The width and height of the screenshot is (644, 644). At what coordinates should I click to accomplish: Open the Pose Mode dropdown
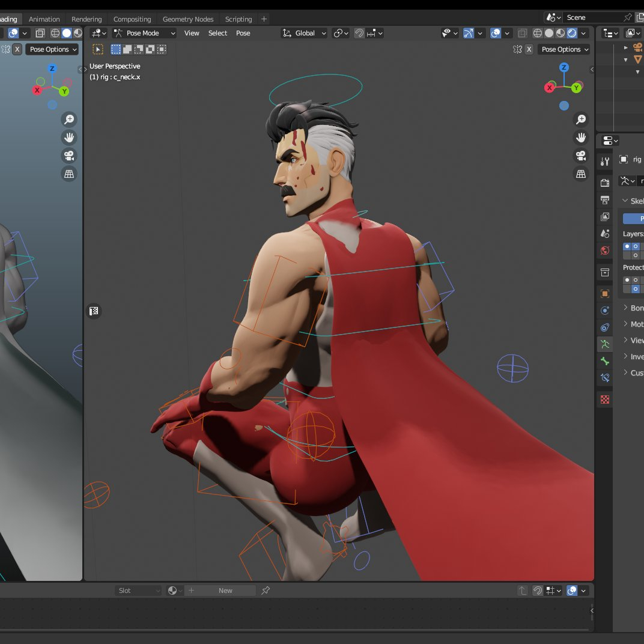(144, 33)
